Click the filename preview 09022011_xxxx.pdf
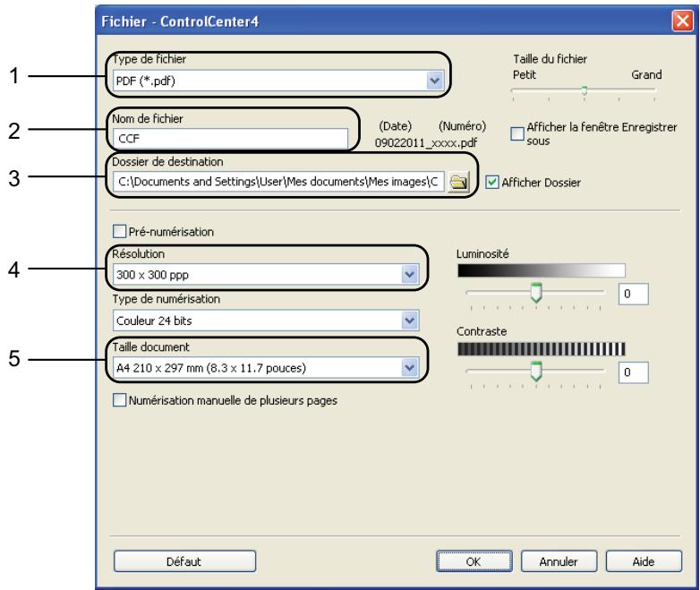The height and width of the screenshot is (590, 700). tap(425, 143)
